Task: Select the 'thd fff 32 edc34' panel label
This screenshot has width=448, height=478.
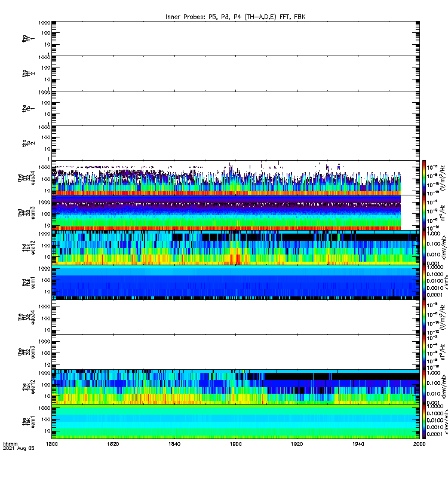Action: [x=26, y=177]
